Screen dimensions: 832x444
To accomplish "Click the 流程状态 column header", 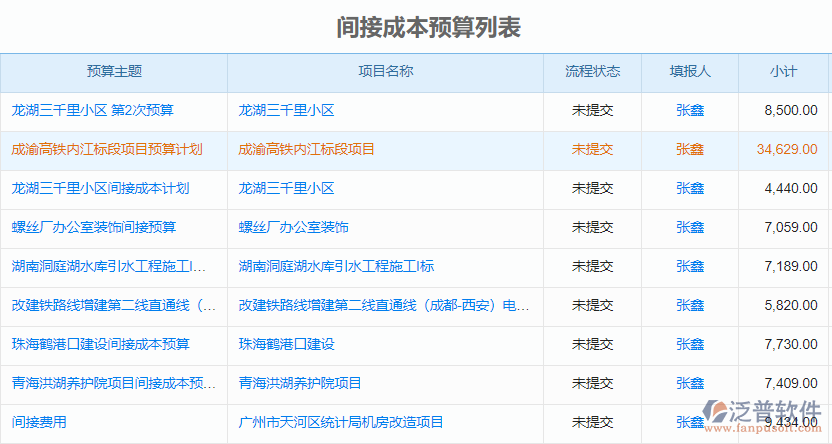I will (x=592, y=71).
